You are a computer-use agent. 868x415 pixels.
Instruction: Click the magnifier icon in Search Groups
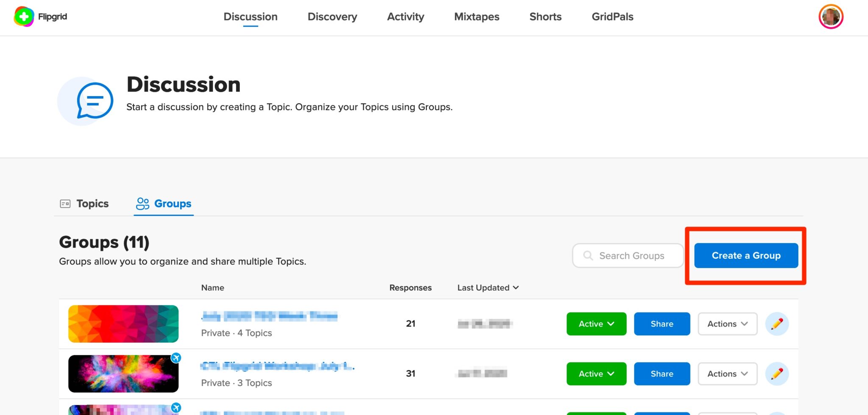(588, 255)
